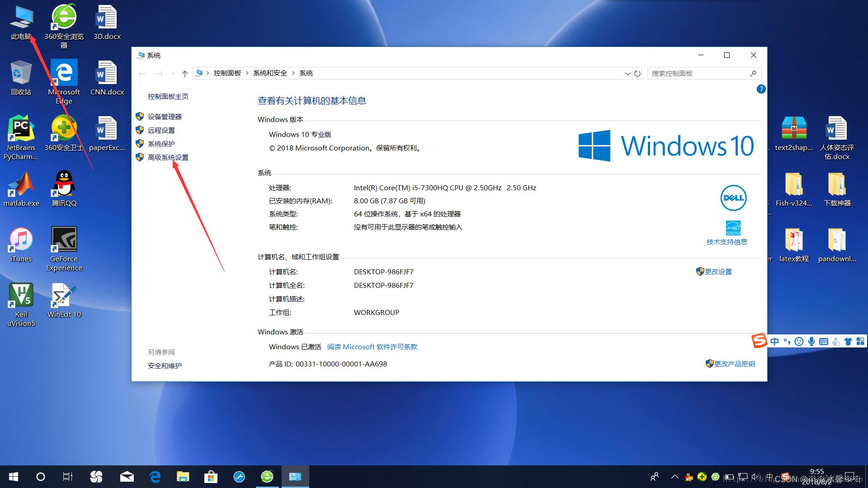
Task: Select 控制面板 in the breadcrumb path
Action: 227,73
